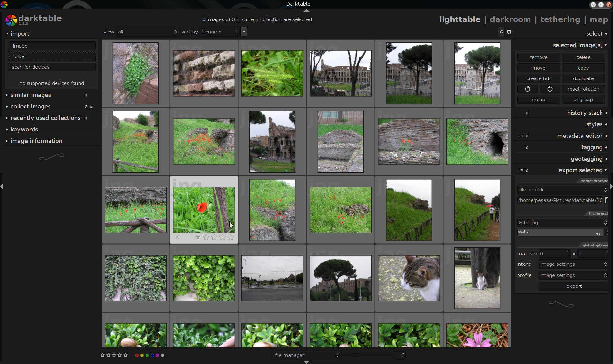Switch to map view

(599, 19)
